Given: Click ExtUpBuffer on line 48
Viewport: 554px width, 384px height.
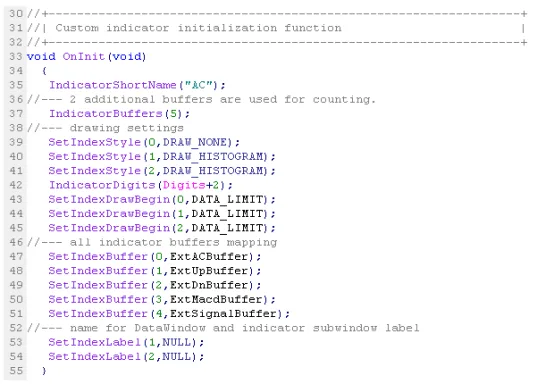Looking at the screenshot, I should point(209,271).
